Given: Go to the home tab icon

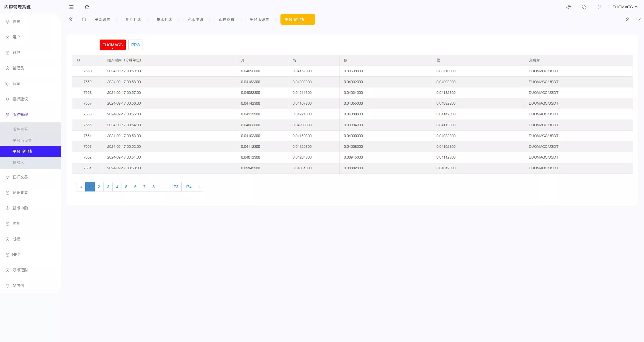Looking at the screenshot, I should point(84,19).
